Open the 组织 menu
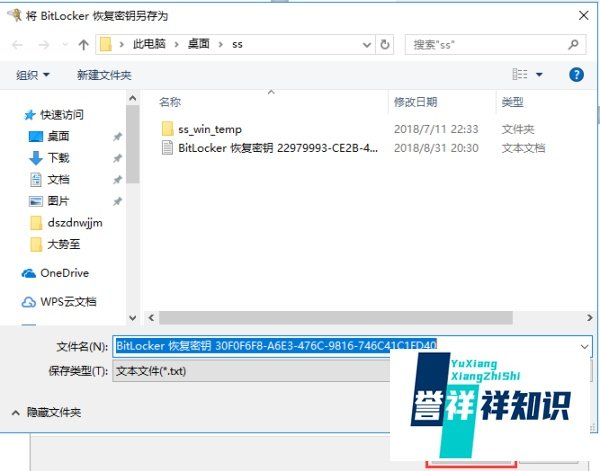 click(x=33, y=75)
